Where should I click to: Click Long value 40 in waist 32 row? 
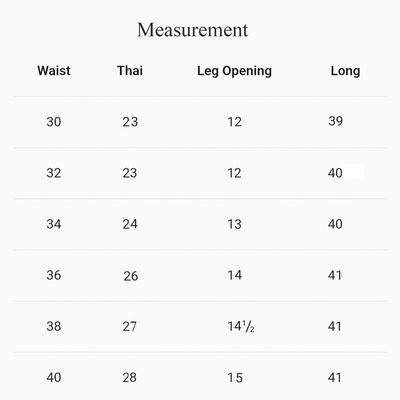pyautogui.click(x=335, y=173)
